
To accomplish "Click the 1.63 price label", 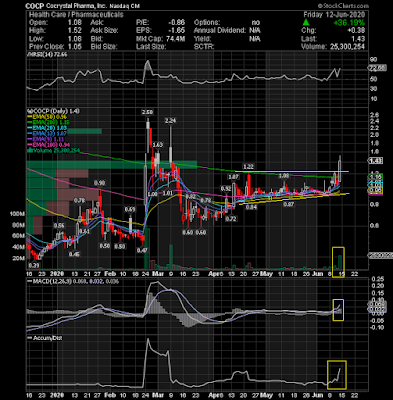I will click(158, 145).
